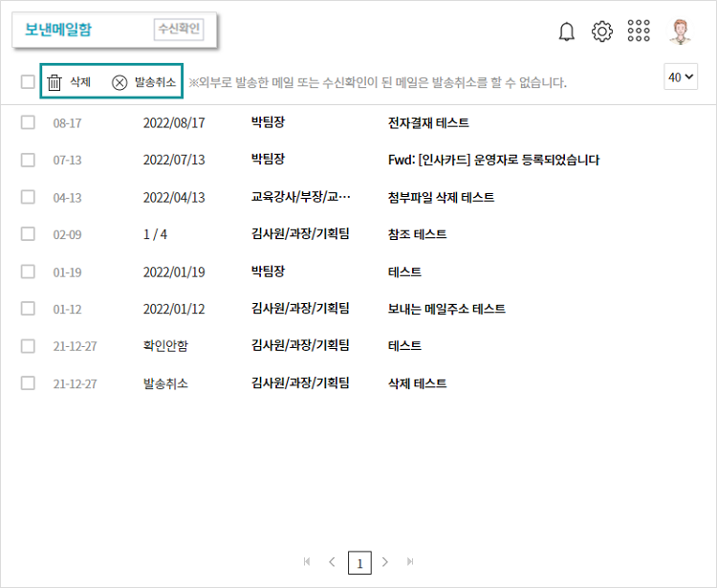Click the 발송취소 button label

(155, 82)
